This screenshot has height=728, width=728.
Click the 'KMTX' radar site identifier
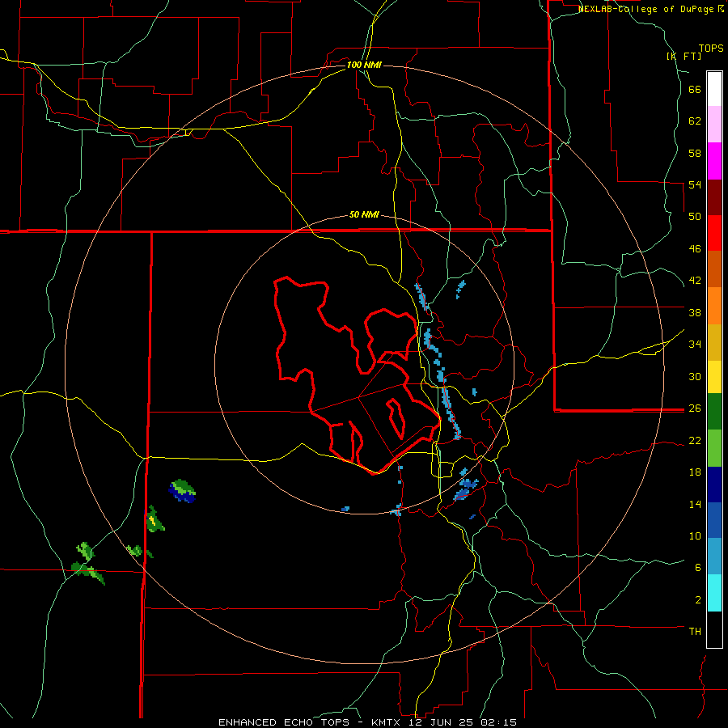(x=385, y=722)
